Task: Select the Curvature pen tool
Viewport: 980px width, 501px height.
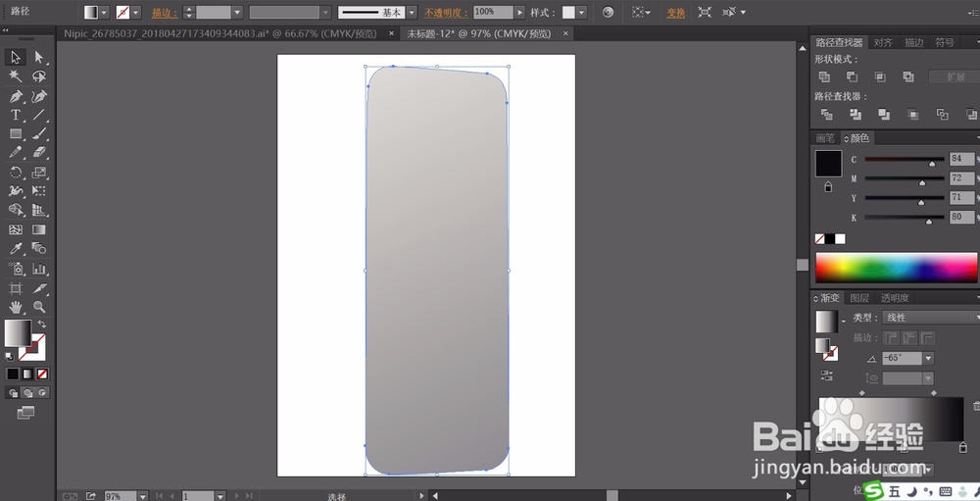Action: click(39, 96)
